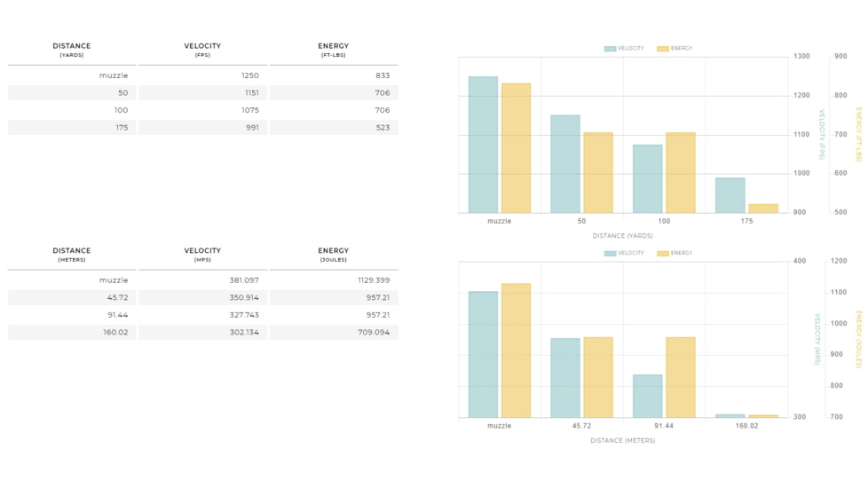
Task: Click the 400 tick on the Velocity (MPS) axis
Action: 800,261
